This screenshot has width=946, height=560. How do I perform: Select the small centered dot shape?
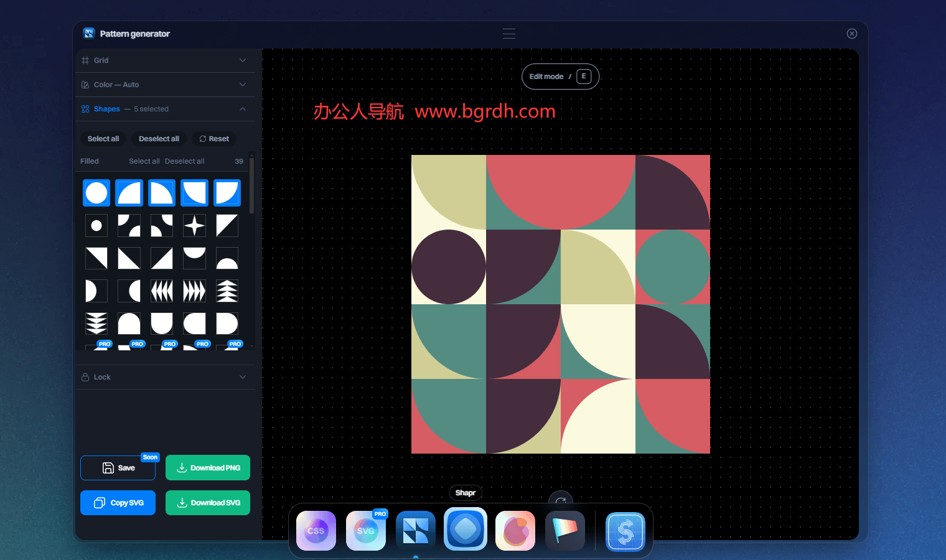click(96, 226)
